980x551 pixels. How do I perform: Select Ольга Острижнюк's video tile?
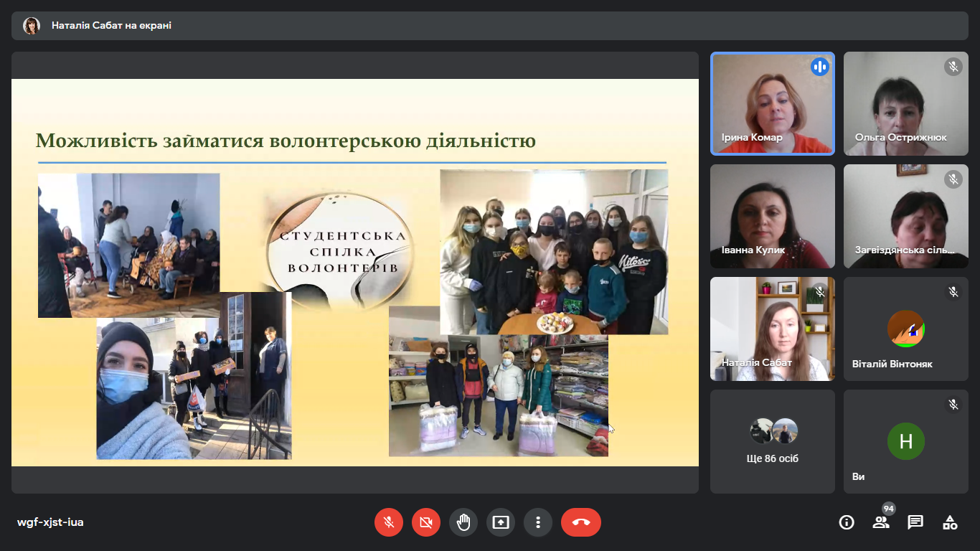[905, 103]
